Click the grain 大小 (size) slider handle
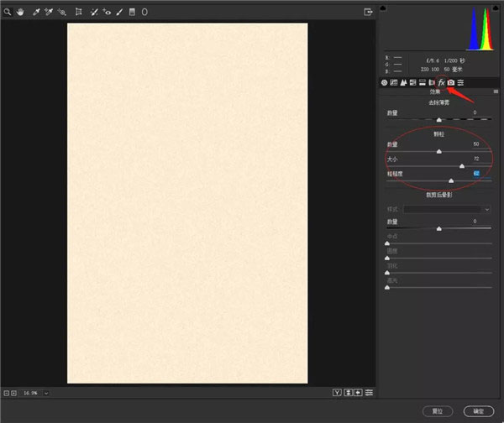The height and width of the screenshot is (423, 504). [x=462, y=166]
